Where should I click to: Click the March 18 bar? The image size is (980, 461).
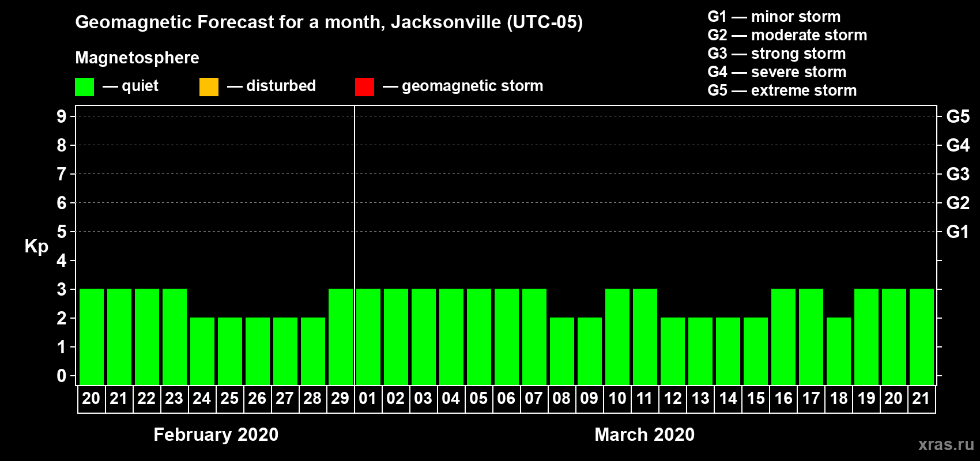839,351
